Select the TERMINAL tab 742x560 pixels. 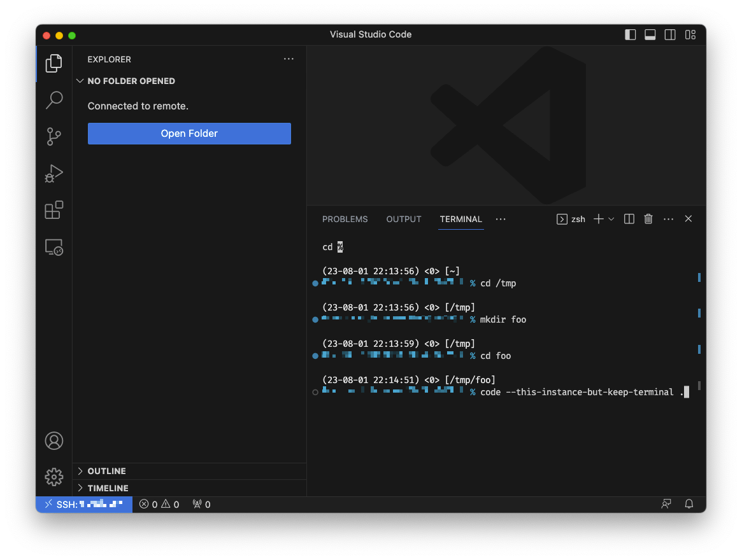pos(461,219)
